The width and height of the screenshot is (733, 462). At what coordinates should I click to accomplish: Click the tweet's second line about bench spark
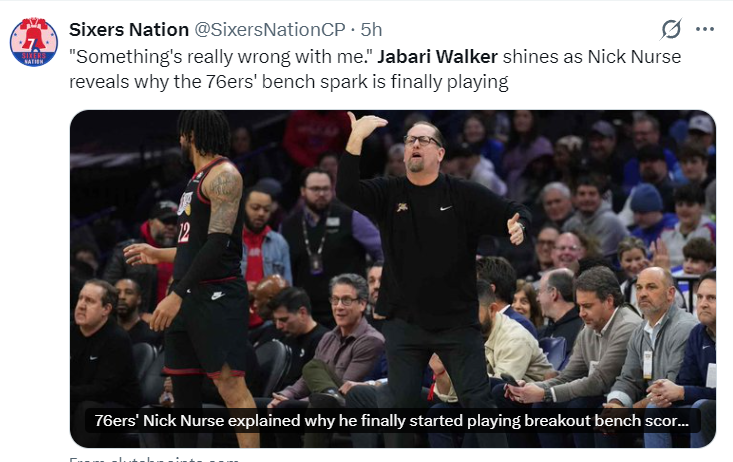[x=289, y=82]
